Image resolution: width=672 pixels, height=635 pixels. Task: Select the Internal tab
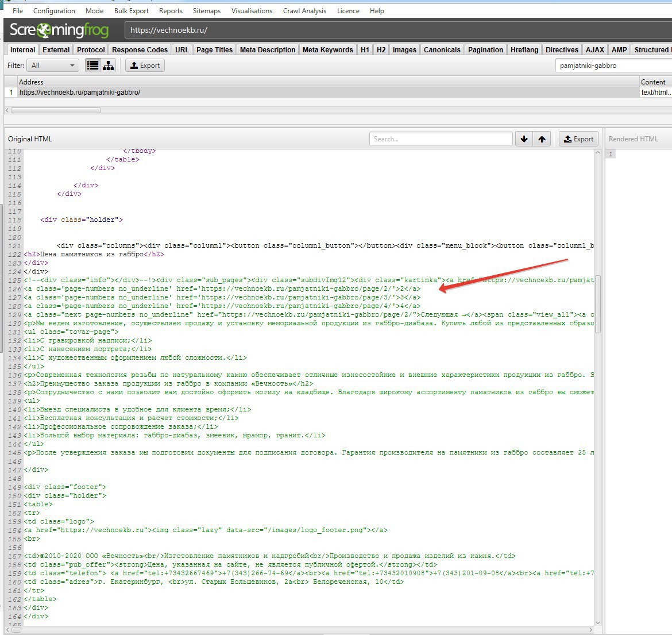23,50
